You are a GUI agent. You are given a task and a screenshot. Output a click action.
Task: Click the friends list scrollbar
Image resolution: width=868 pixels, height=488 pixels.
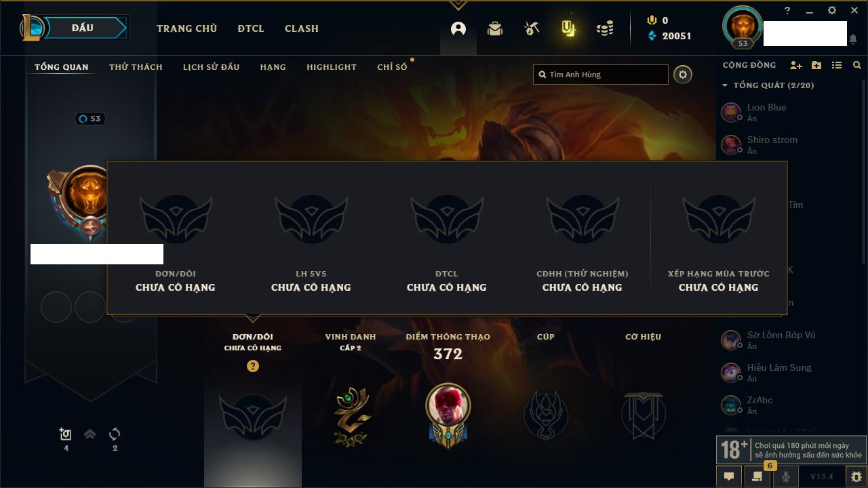point(864,169)
